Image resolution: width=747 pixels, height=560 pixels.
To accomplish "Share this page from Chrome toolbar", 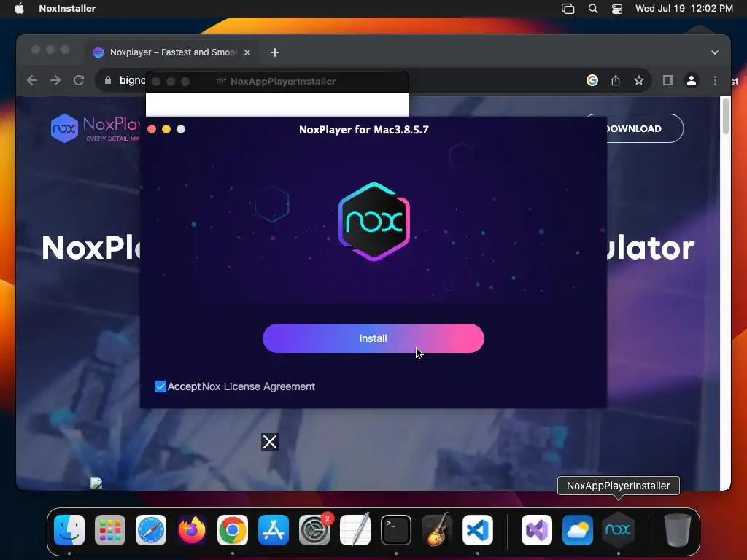I will click(616, 80).
